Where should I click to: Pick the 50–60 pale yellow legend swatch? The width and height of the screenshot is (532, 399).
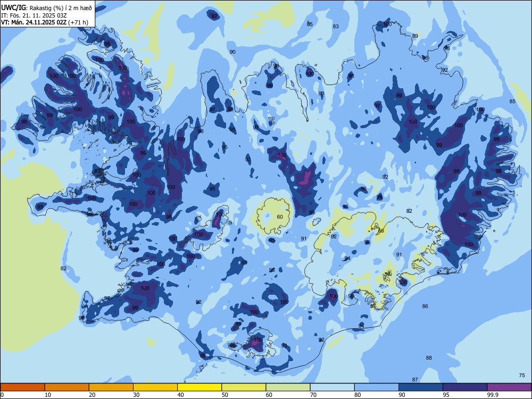(244, 387)
